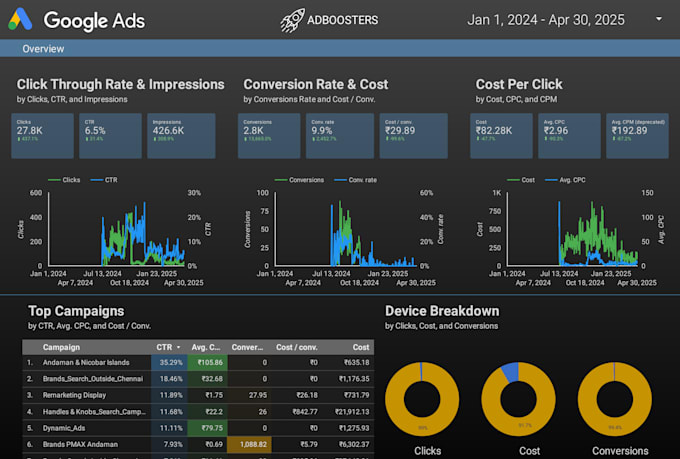Click the 1,088.82 conversions cell
The height and width of the screenshot is (459, 680).
coord(249,444)
